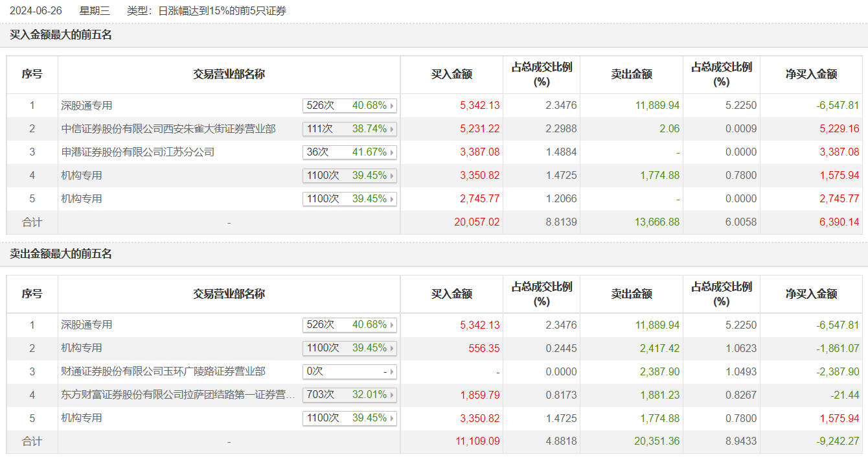Open the 财通证券 0次 stats dropdown
The width and height of the screenshot is (868, 457).
(x=350, y=372)
